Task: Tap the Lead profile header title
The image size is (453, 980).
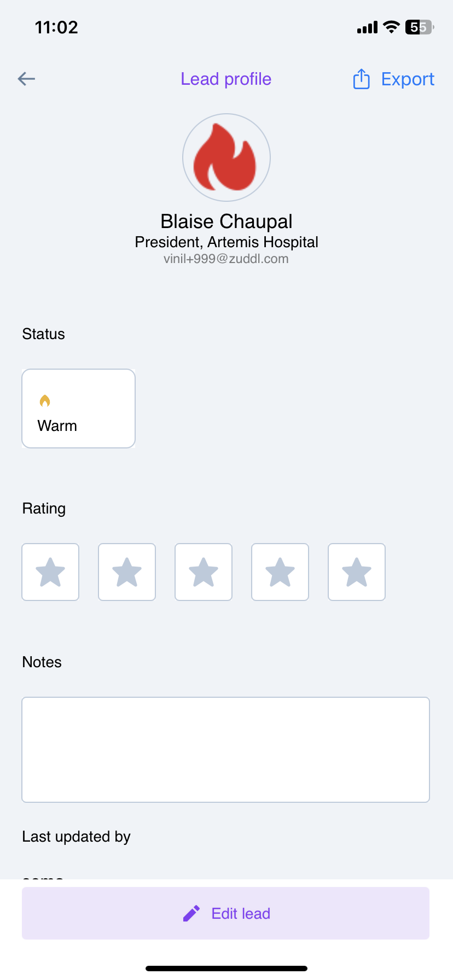Action: tap(226, 79)
